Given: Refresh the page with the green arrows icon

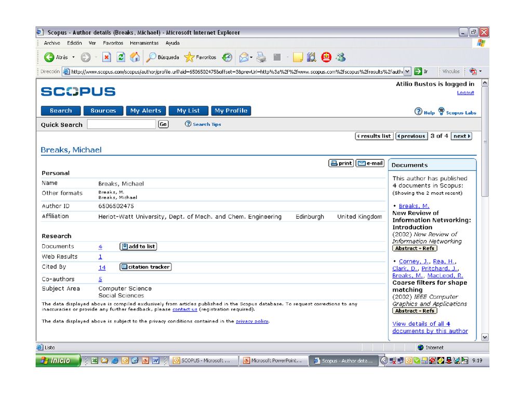Looking at the screenshot, I should pos(121,57).
